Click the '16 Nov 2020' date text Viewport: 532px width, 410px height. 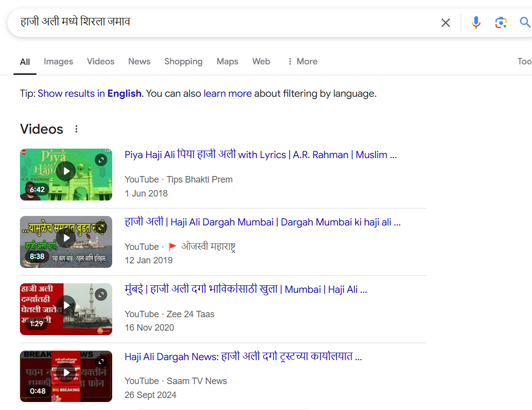(149, 328)
